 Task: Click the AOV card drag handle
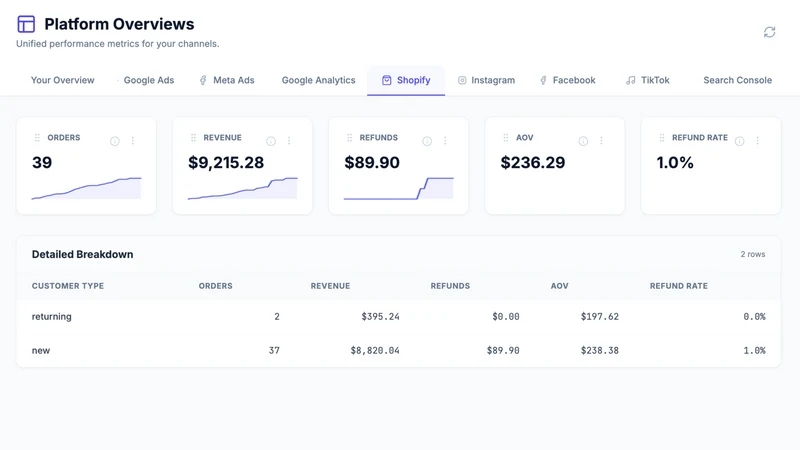point(506,138)
